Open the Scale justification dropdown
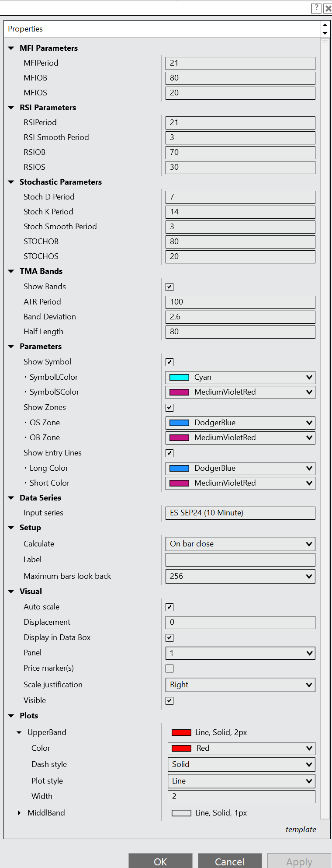 (240, 685)
